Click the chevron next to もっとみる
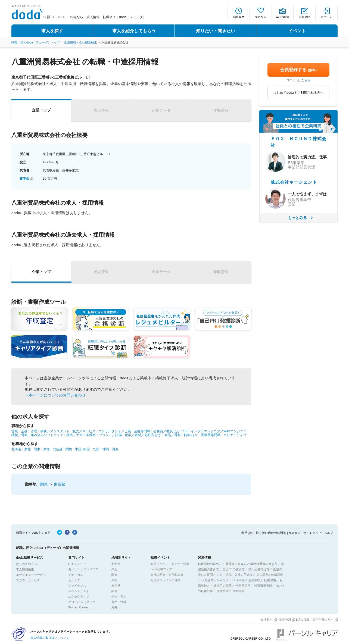This screenshot has width=349, height=644. (312, 218)
